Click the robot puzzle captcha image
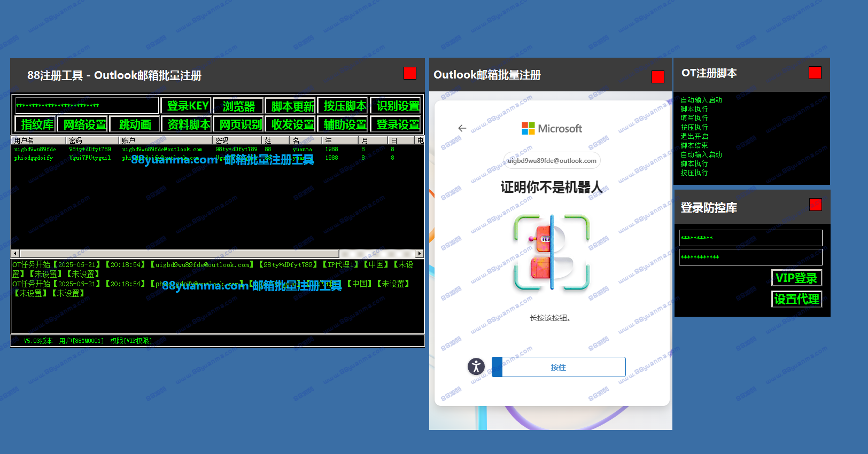868x454 pixels. click(552, 253)
